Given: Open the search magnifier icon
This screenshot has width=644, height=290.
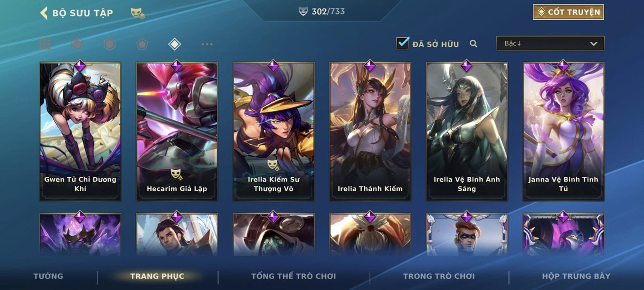Looking at the screenshot, I should click(x=473, y=44).
